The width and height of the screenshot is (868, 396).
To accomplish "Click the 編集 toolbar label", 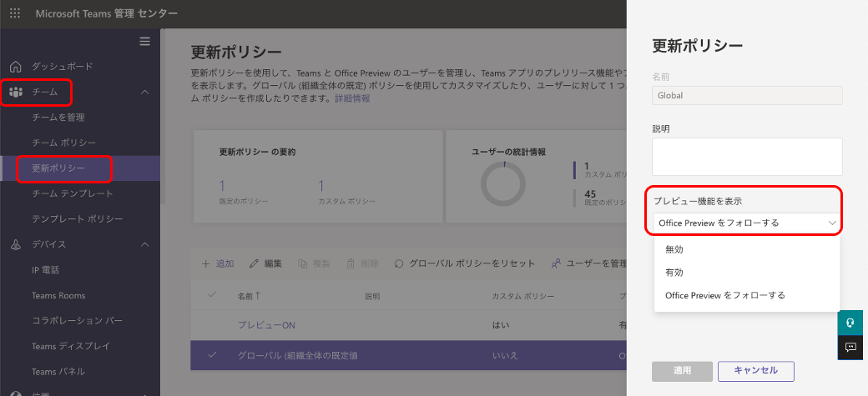I will pos(273,263).
